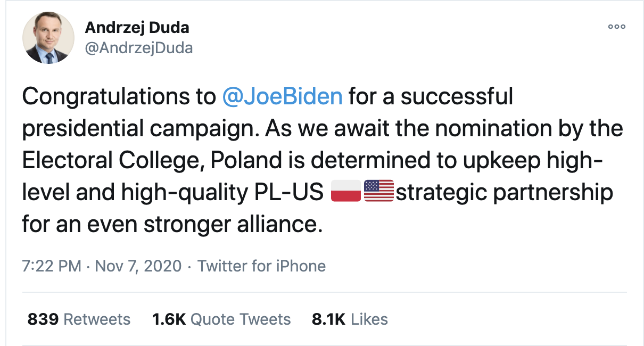Open the @JoeBiden mention link
Screen dimensions: 644x346
pos(282,96)
